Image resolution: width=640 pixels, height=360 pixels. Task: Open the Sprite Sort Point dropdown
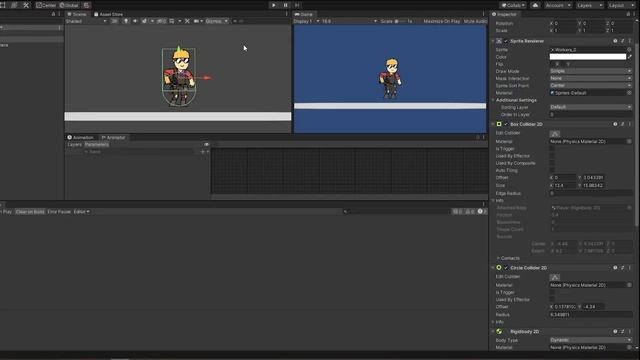(591, 85)
